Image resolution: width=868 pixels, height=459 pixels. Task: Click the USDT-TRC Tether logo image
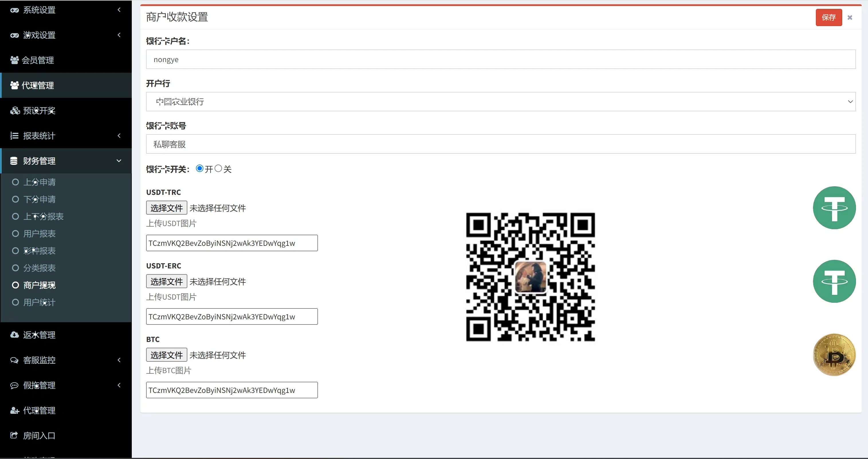[834, 208]
